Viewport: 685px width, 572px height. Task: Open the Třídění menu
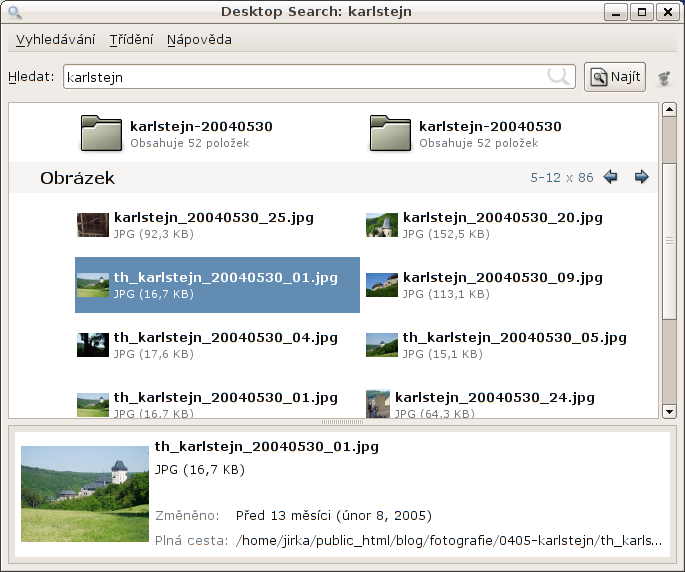pyautogui.click(x=131, y=40)
